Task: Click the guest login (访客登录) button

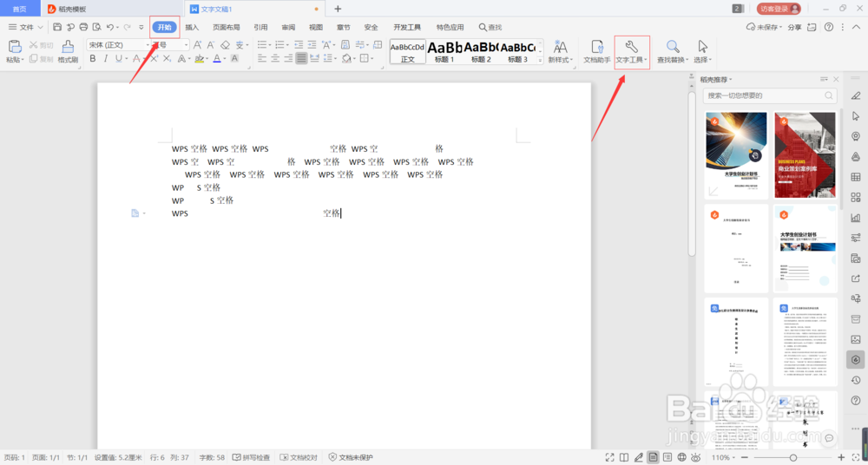Action: point(779,9)
